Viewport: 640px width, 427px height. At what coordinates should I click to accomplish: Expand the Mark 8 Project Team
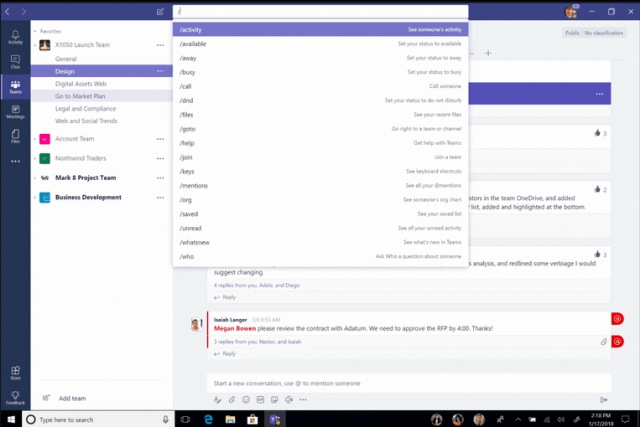coord(35,178)
